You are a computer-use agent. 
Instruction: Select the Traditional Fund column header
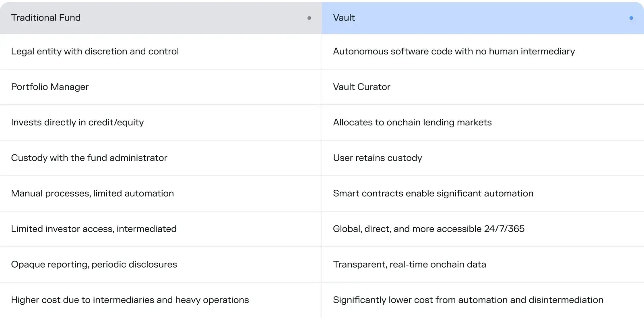[46, 18]
